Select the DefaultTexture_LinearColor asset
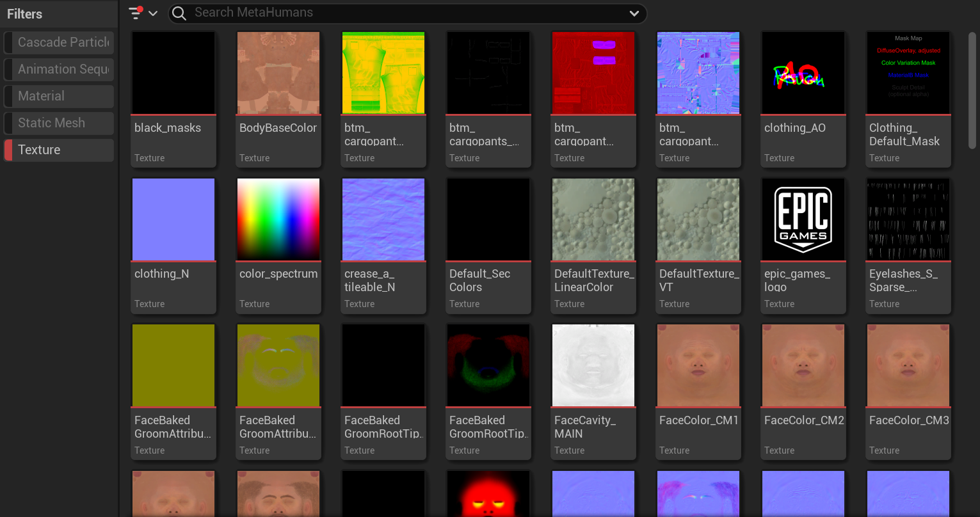Image resolution: width=980 pixels, height=517 pixels. (x=593, y=246)
